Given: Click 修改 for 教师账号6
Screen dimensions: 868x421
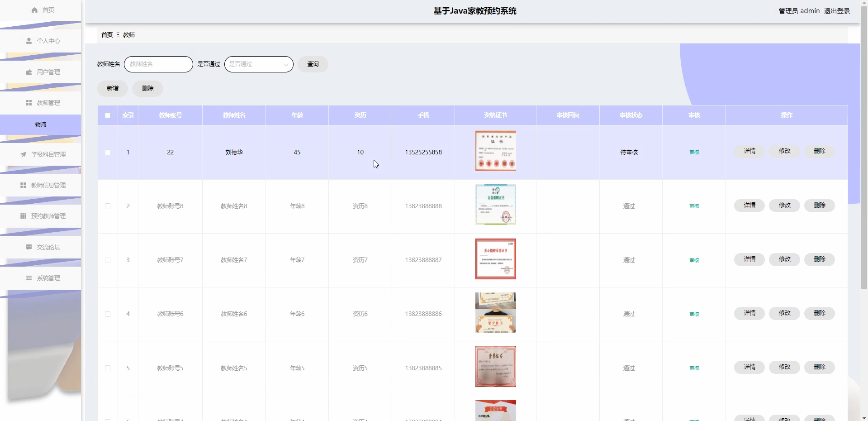Looking at the screenshot, I should (784, 313).
